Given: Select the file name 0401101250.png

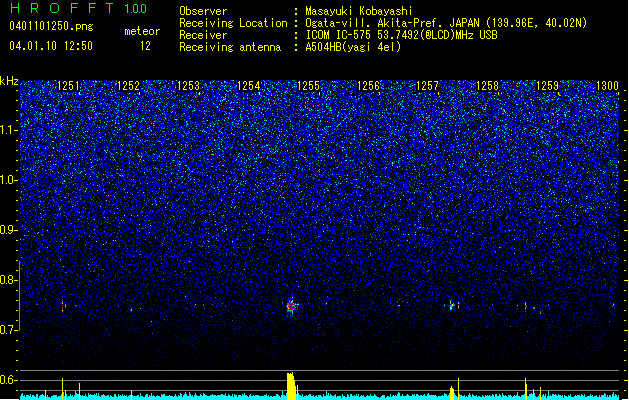Looking at the screenshot, I should [x=51, y=26].
